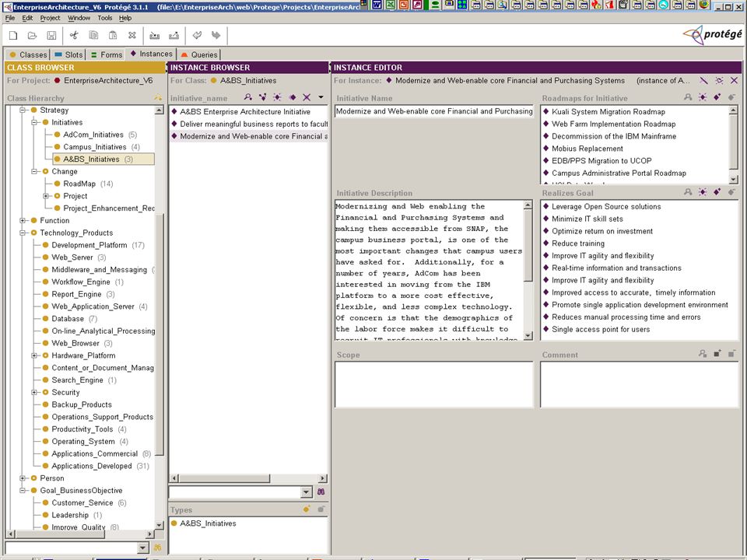747x560 pixels.
Task: Expand the Person tree node
Action: coord(23,478)
